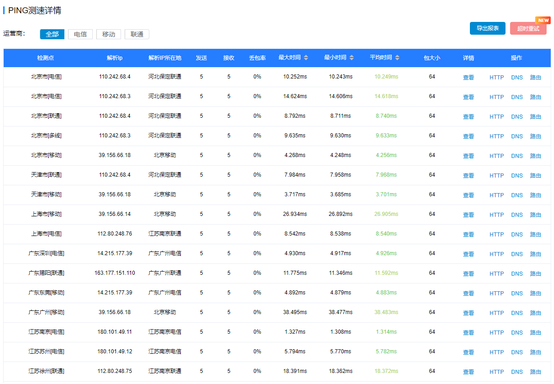Screen dimensions: 554x384
Task: Click DNS in the 广东揭阳[联通] row
Action: [517, 273]
